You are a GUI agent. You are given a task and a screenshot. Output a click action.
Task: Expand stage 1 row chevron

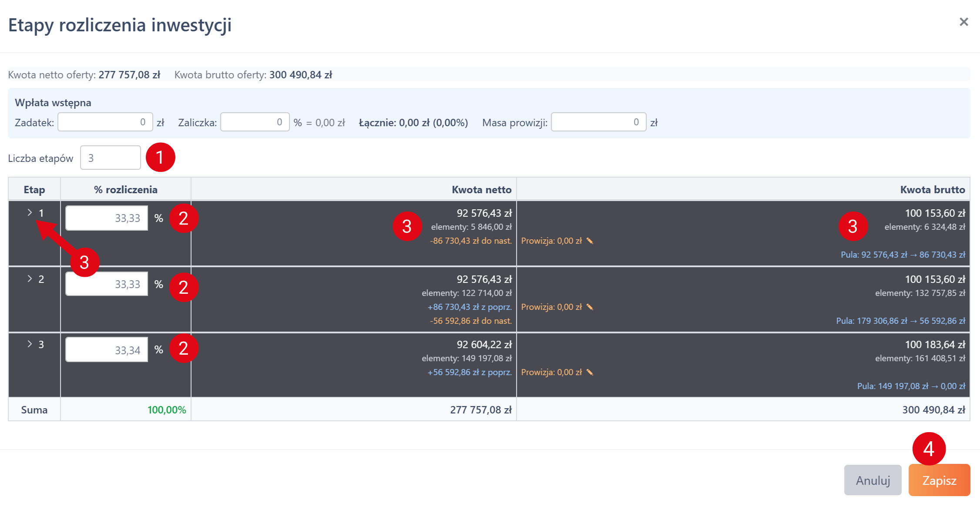30,212
